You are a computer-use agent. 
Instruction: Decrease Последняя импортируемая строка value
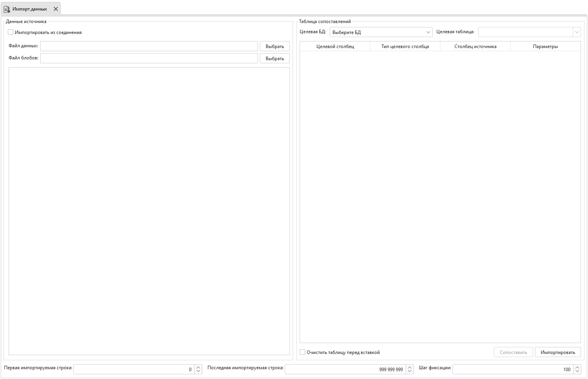coord(409,371)
